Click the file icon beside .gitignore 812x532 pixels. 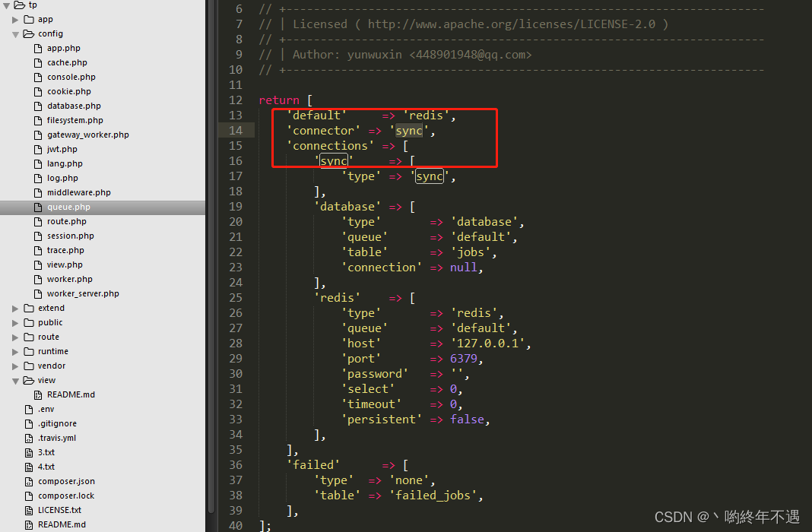point(29,423)
